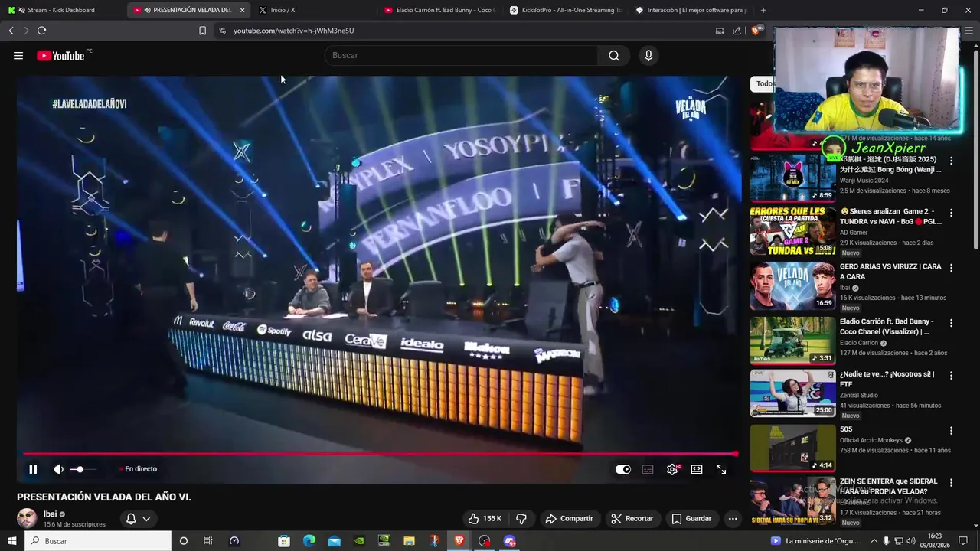Viewport: 980px width, 551px height.
Task: Open browser share icon in address bar
Action: (x=737, y=31)
